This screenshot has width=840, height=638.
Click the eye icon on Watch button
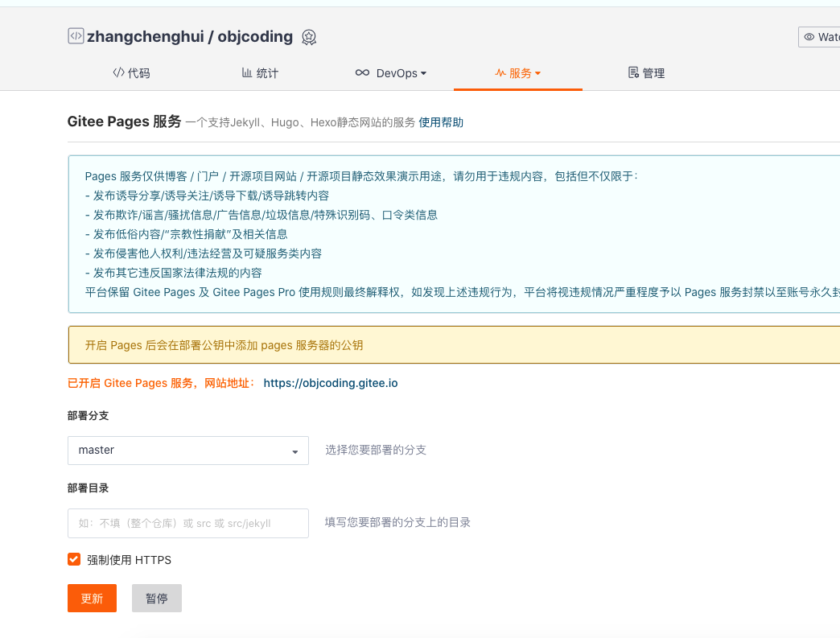[x=809, y=37]
